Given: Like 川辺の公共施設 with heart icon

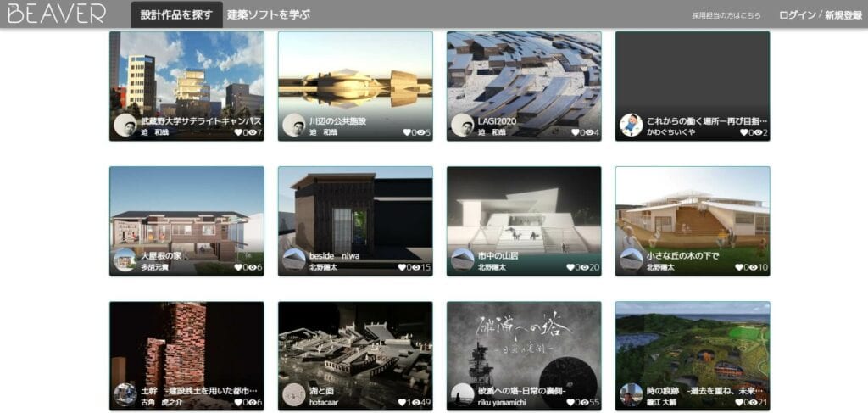Looking at the screenshot, I should point(407,132).
